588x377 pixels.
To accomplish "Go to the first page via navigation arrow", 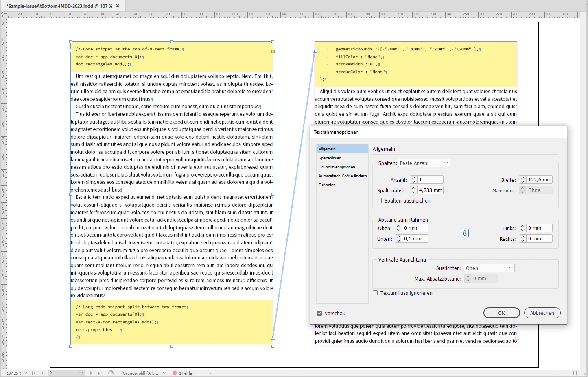I will tap(34, 373).
